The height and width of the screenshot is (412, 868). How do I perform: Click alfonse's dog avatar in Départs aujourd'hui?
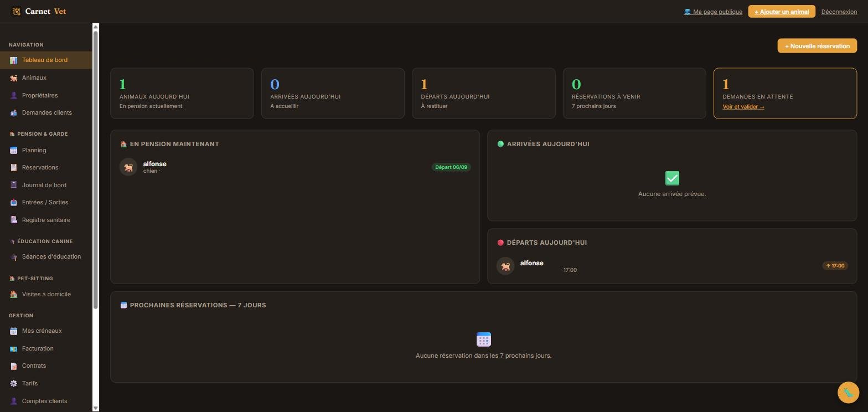(505, 266)
